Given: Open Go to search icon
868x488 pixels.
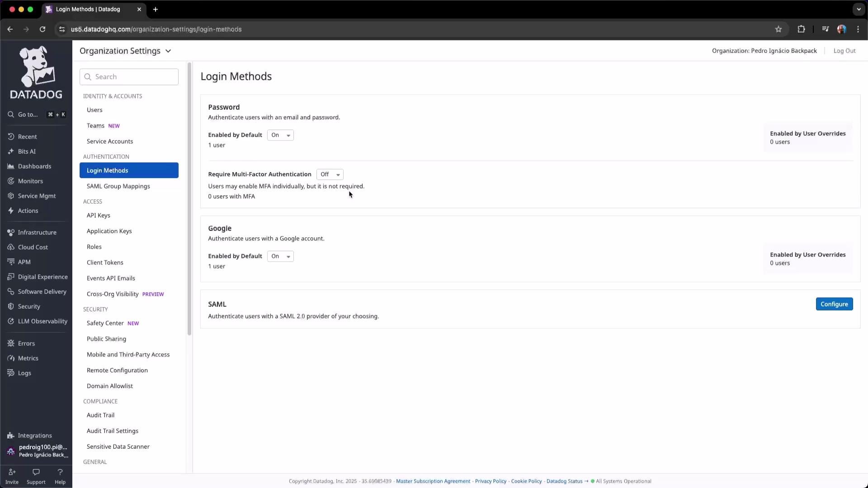Looking at the screenshot, I should point(11,115).
